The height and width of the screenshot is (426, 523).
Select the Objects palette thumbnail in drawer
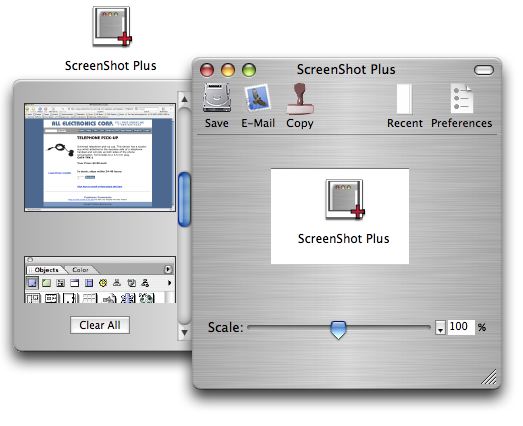click(x=100, y=280)
